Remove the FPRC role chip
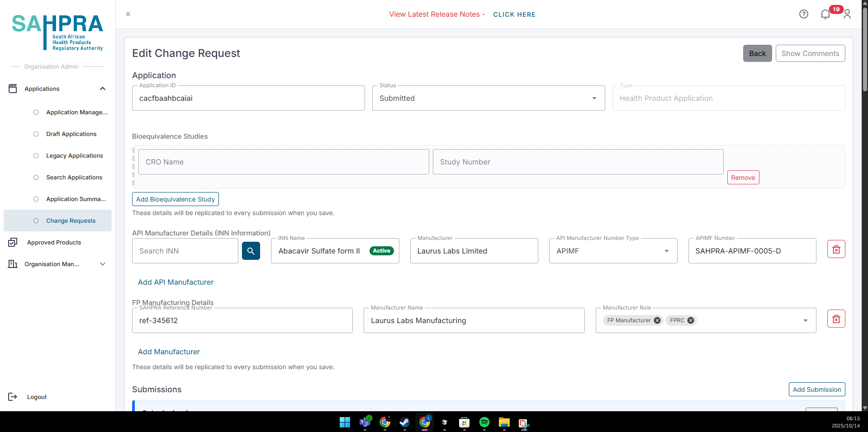 click(691, 320)
